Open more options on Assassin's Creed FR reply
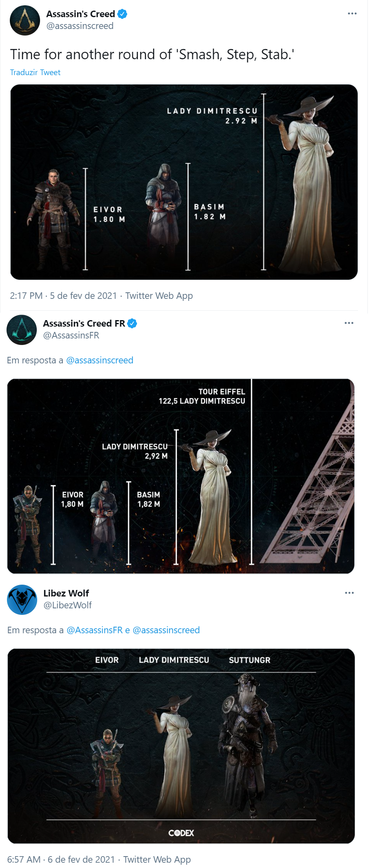376x868 pixels. pos(349,323)
